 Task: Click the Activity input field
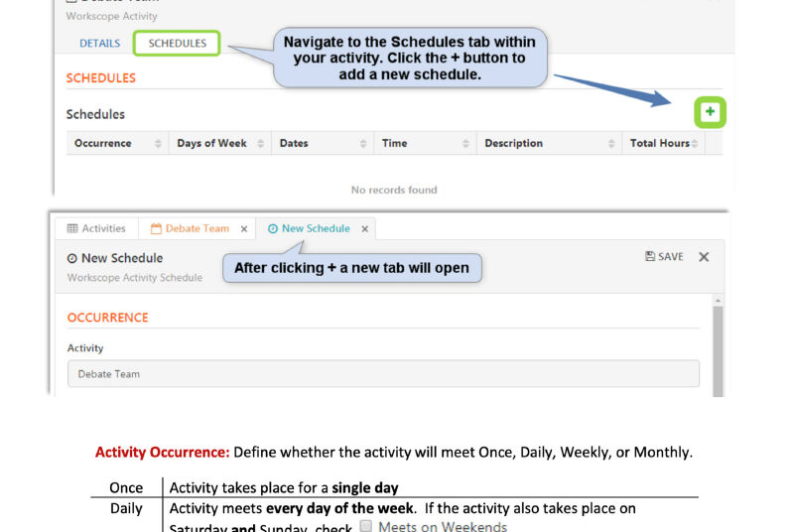[383, 374]
